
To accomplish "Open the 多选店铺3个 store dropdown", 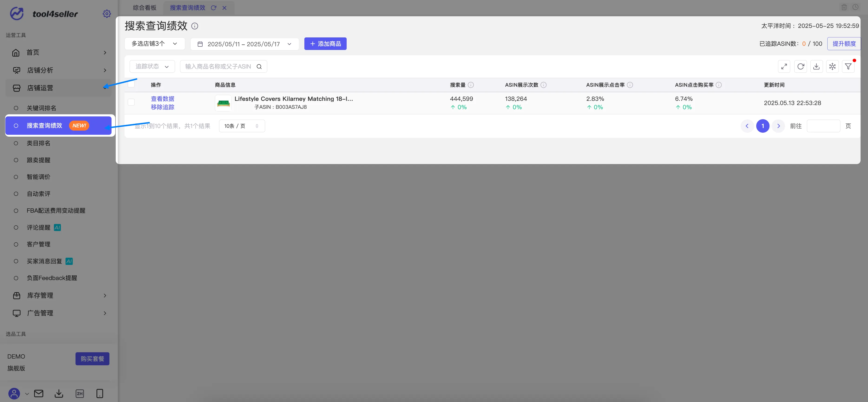I will click(x=155, y=44).
